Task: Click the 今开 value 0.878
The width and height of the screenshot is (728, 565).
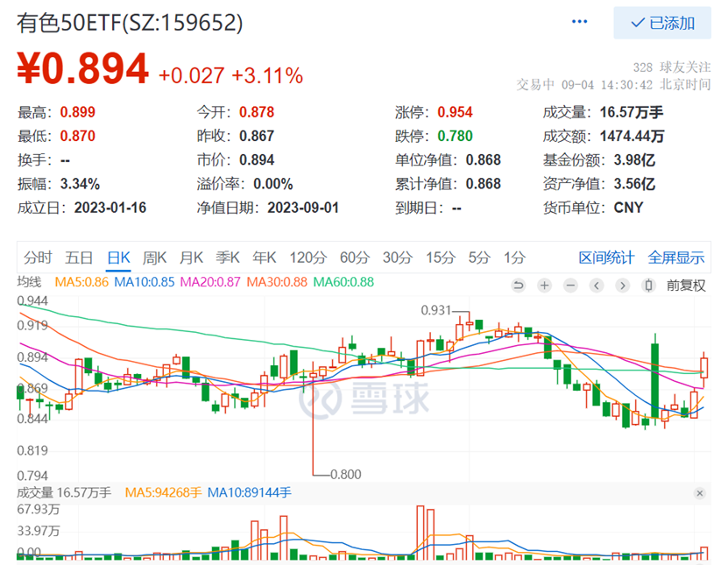Action: [x=257, y=112]
